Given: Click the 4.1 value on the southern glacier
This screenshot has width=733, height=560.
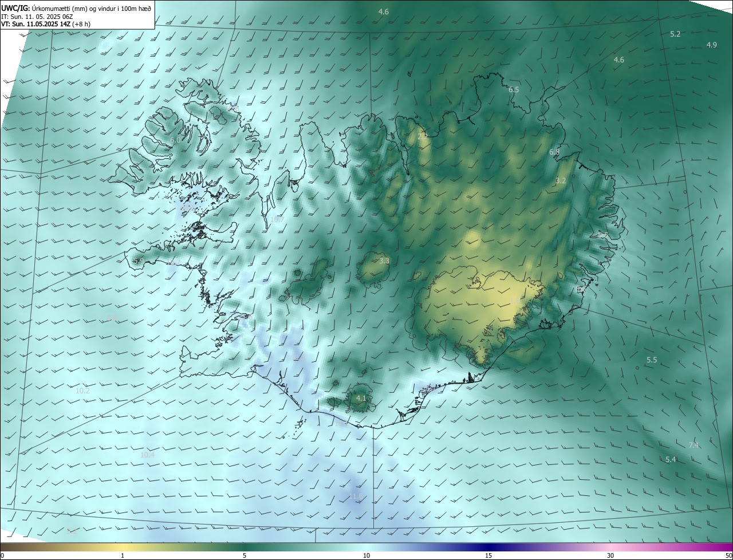Looking at the screenshot, I should tap(361, 398).
